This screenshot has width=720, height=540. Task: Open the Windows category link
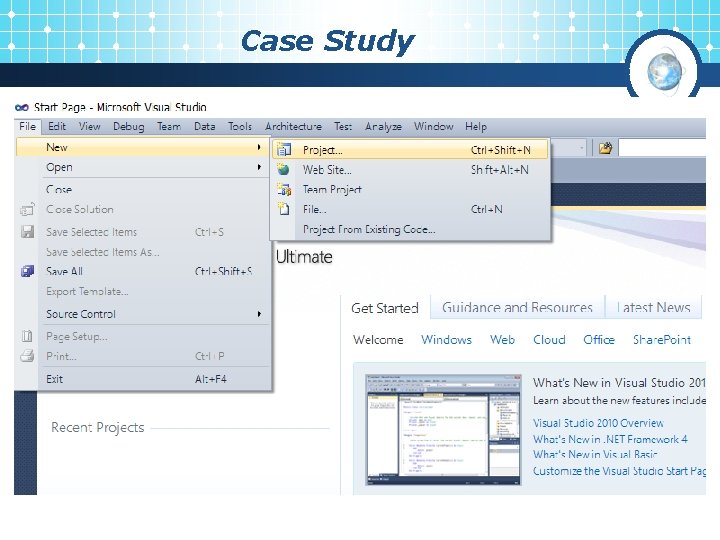(x=446, y=339)
